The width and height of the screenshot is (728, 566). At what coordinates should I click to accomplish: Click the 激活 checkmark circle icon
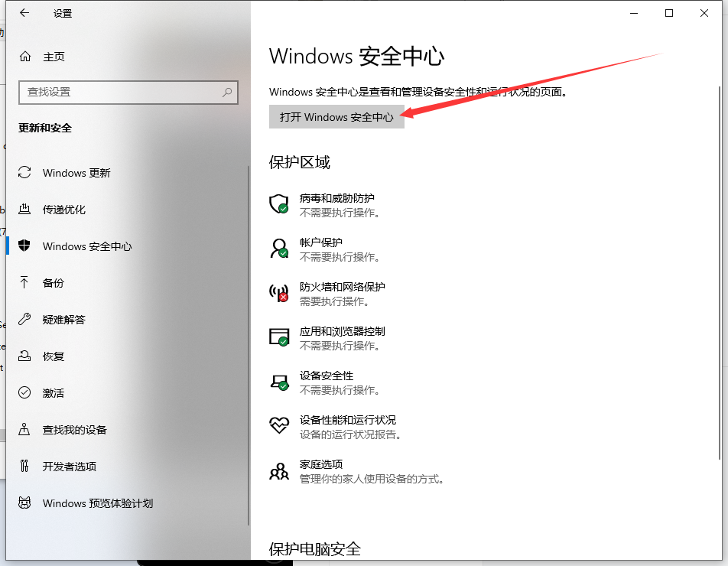click(x=24, y=393)
